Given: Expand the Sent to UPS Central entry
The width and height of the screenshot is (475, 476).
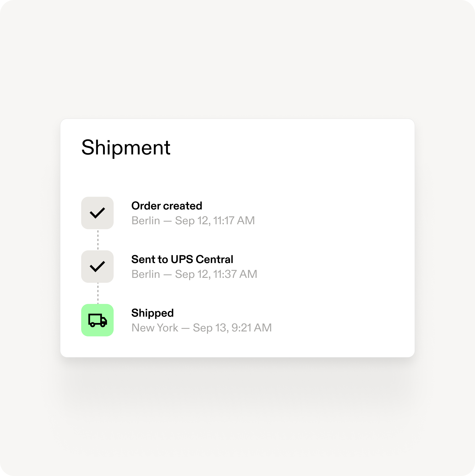Looking at the screenshot, I should [x=182, y=259].
